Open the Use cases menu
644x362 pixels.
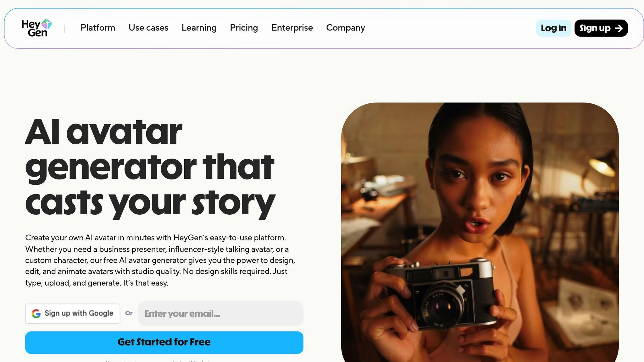click(148, 28)
